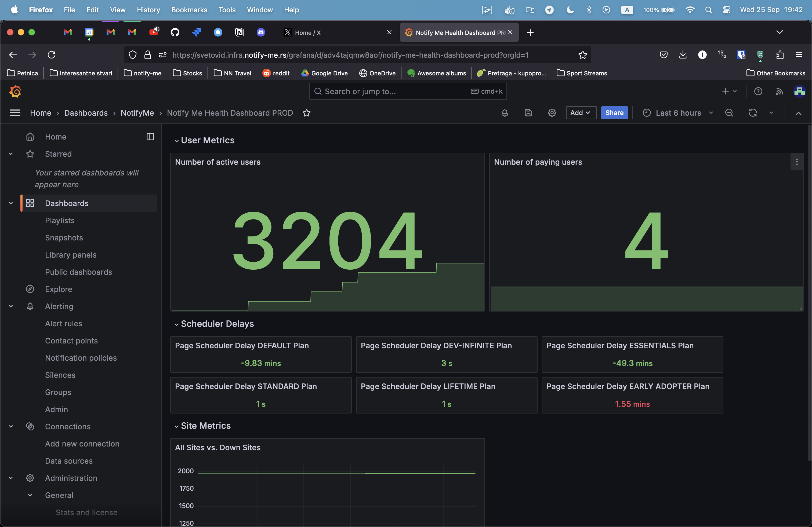This screenshot has height=527, width=812.
Task: Zoom out time range magnifier icon
Action: click(x=729, y=113)
